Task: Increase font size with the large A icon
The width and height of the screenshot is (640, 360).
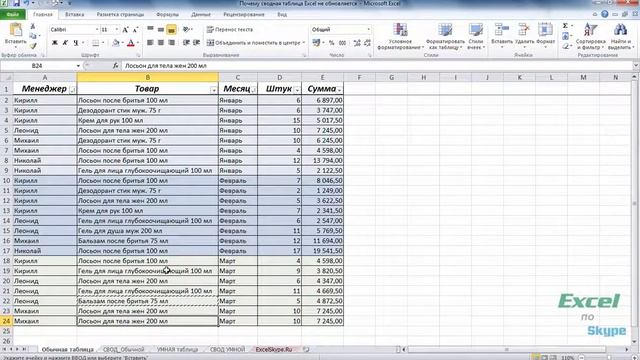Action: pyautogui.click(x=125, y=30)
